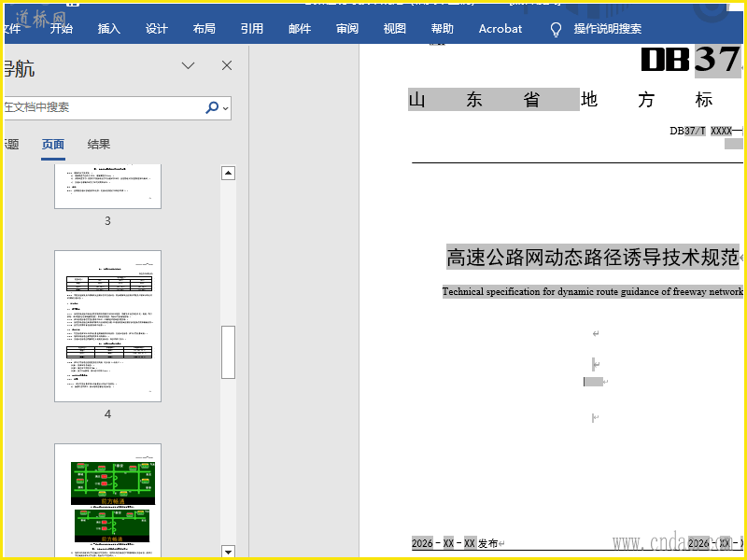
Task: Switch to the 结果 navigation tab
Action: click(99, 145)
